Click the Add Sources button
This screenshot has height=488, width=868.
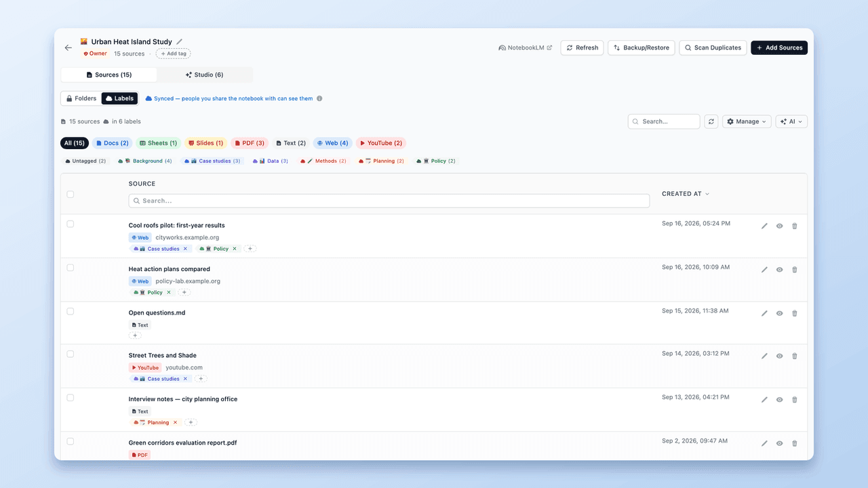[x=779, y=47]
